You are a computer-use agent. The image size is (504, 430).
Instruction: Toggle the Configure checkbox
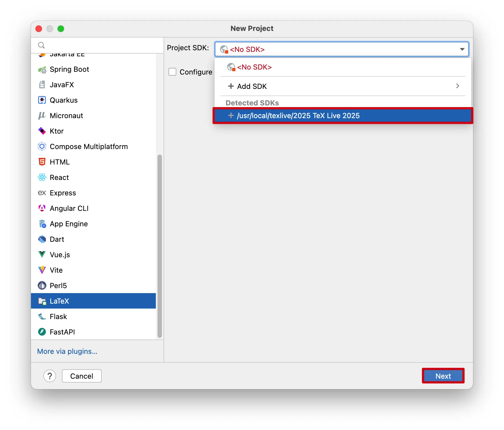point(172,72)
